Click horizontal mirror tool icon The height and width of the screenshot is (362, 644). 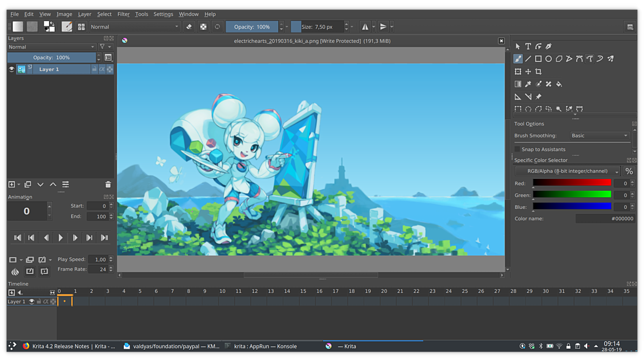point(365,27)
